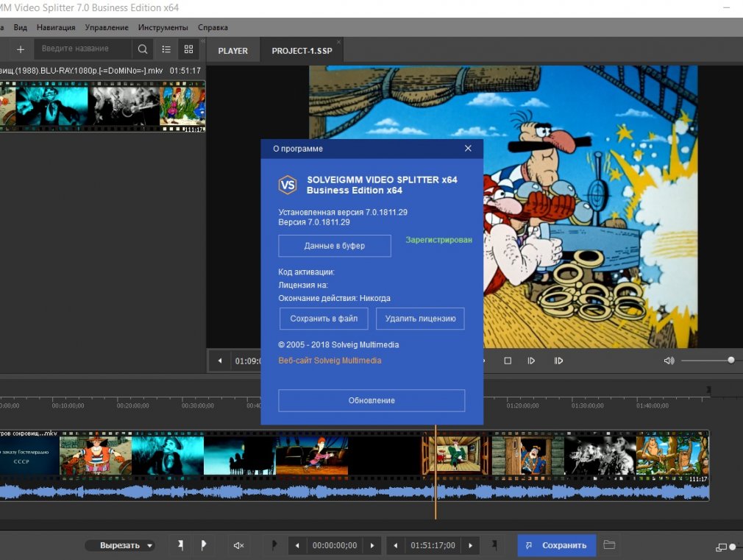Viewport: 743px width, 560px height.
Task: Open the 'Вид' menu
Action: pyautogui.click(x=21, y=27)
